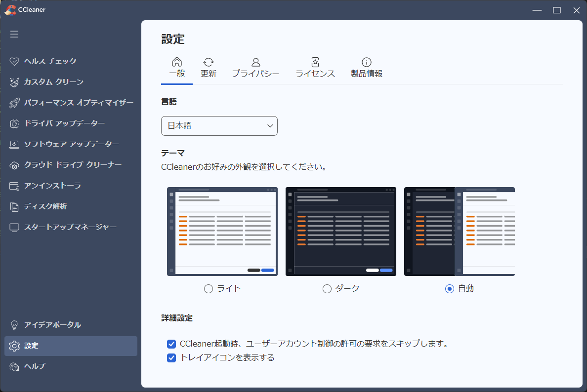
Task: Open ディスク解析 from sidebar
Action: pyautogui.click(x=45, y=206)
